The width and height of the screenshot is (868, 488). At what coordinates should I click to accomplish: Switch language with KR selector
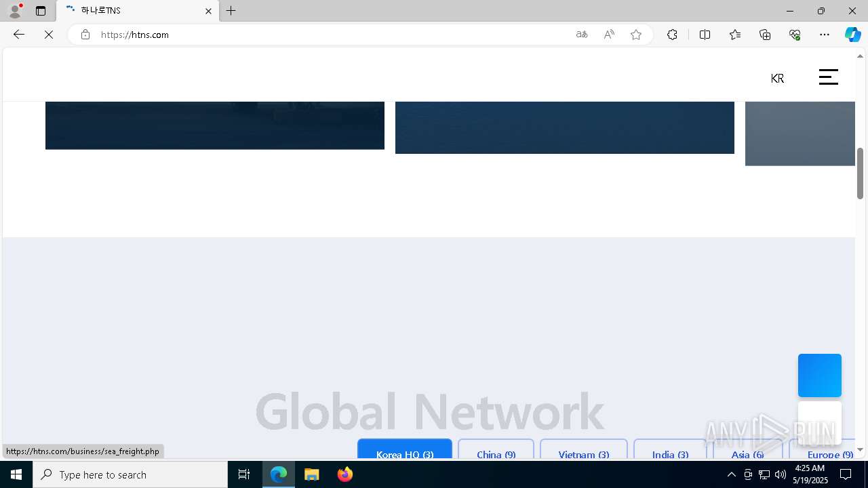[777, 78]
